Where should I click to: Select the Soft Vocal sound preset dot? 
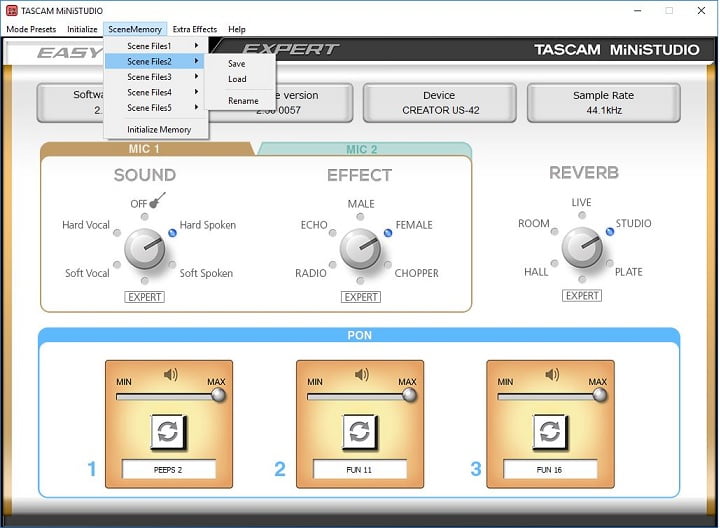point(117,264)
